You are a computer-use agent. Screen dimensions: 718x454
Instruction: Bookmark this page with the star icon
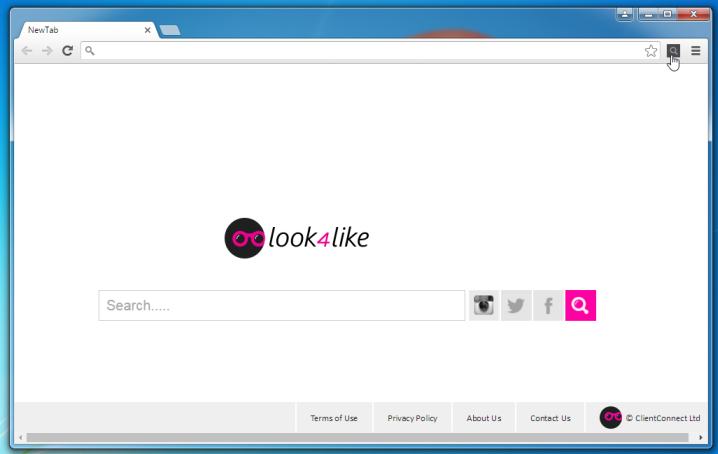coord(651,50)
